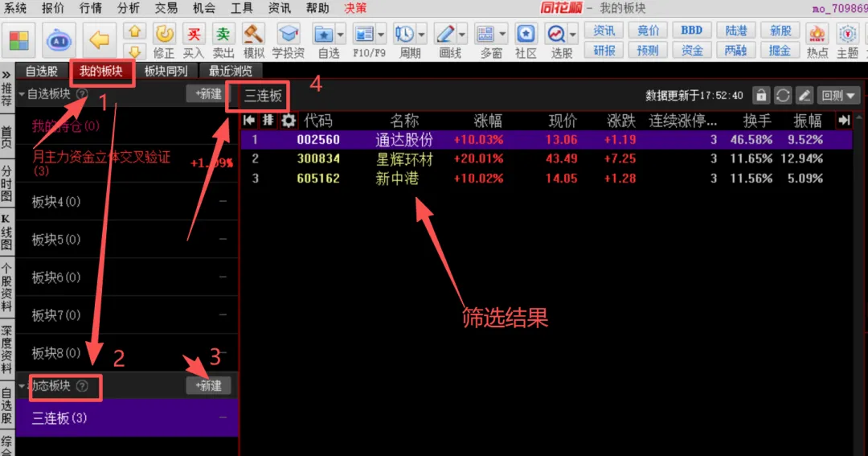The height and width of the screenshot is (456, 868).
Task: Click the 陆港 toolbar button
Action: 736,31
